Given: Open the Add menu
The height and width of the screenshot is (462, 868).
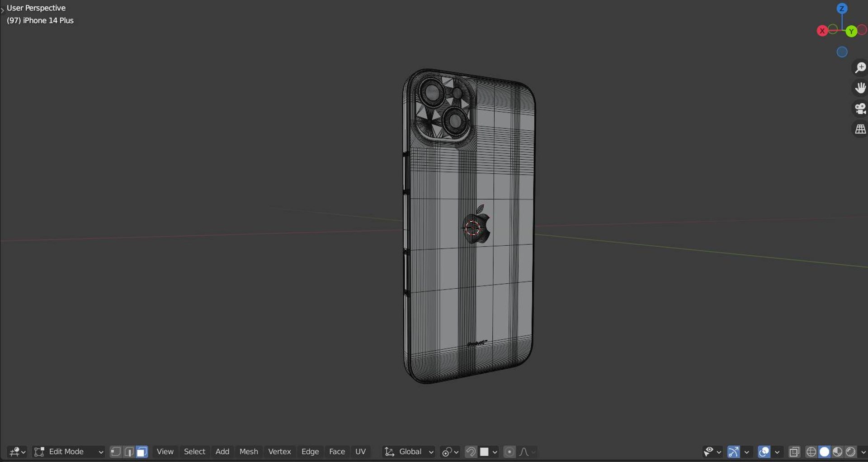Looking at the screenshot, I should click(x=222, y=452).
